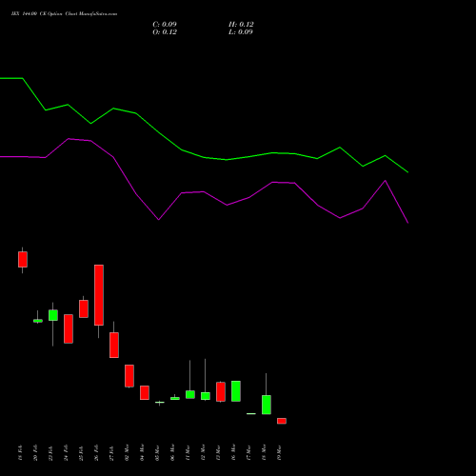
Task: Click the 05 Mar date label
Action: click(157, 452)
